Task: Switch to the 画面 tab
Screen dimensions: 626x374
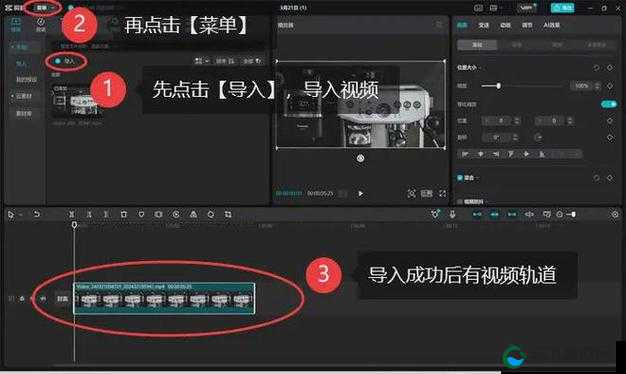Action: [462, 25]
